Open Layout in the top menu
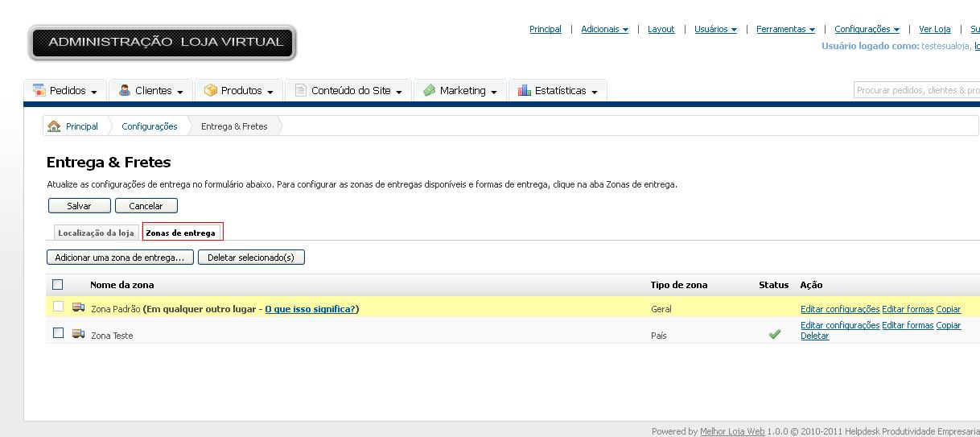 [661, 29]
